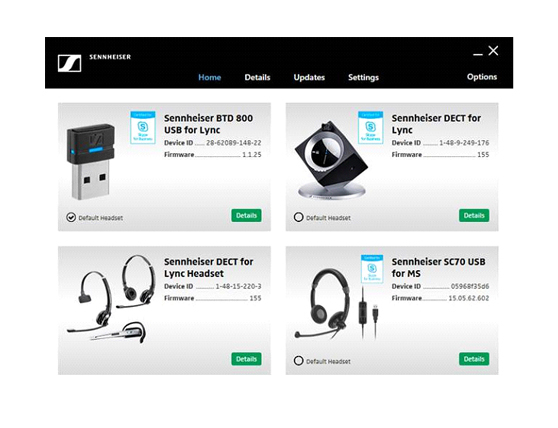Select the DECT base station image
The height and width of the screenshot is (428, 558).
tap(331, 160)
